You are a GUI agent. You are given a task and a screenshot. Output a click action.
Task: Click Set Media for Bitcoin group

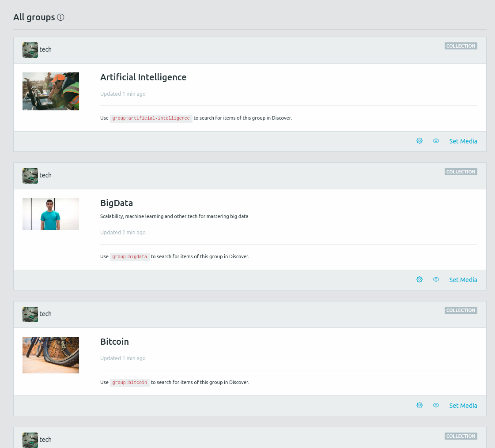pos(463,406)
